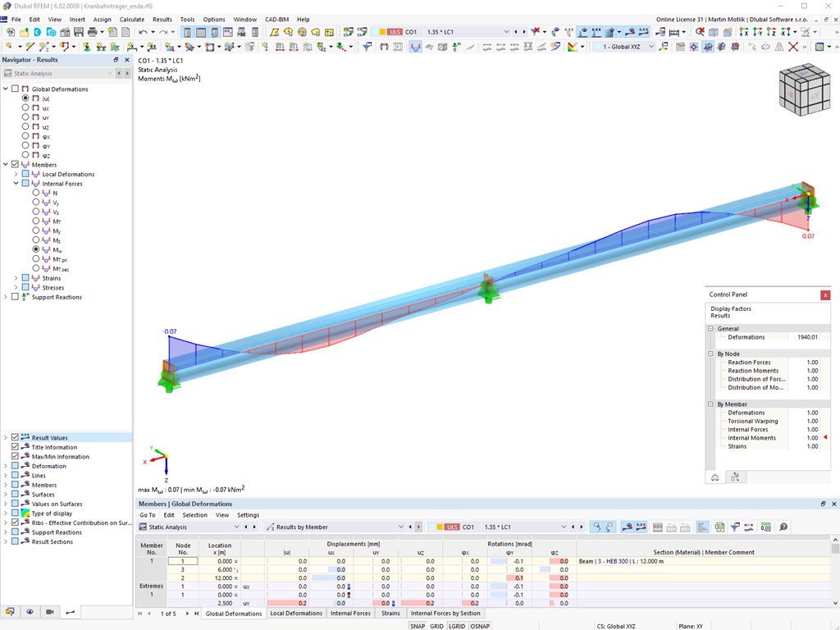Click the Navigator views camera icon
This screenshot has height=630, width=840.
point(50,612)
